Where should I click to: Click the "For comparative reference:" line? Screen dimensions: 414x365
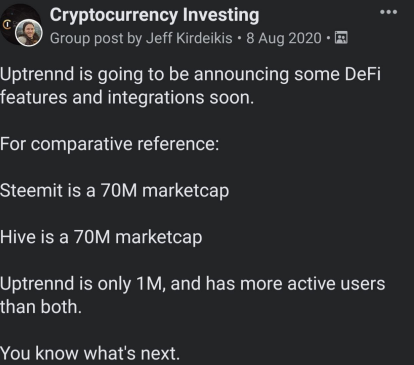tap(110, 145)
